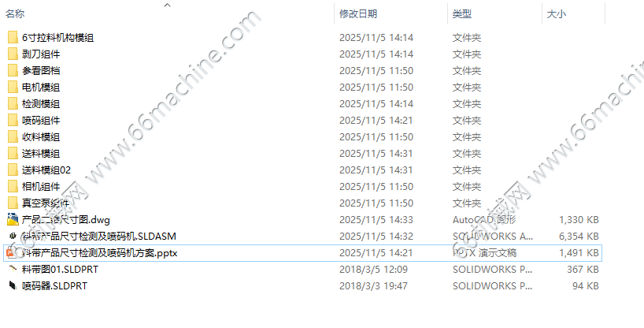
Task: Click the SLDASM assembly file icon
Action: coord(13,236)
